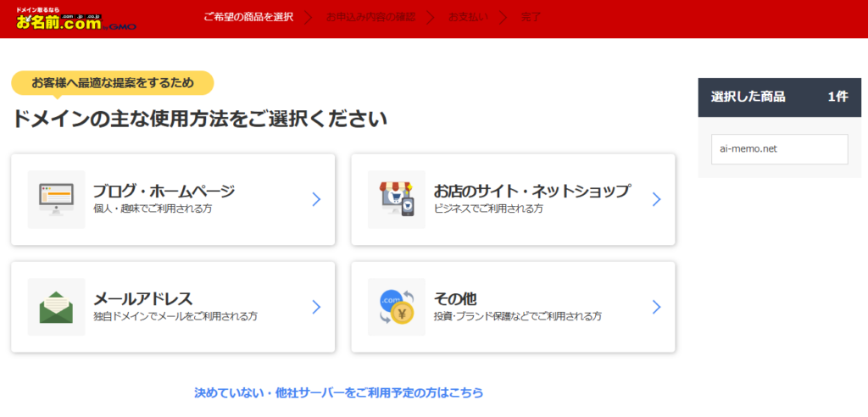Go to the お支払い step in the header
Viewport: 868px width, 417px height.
pyautogui.click(x=468, y=18)
